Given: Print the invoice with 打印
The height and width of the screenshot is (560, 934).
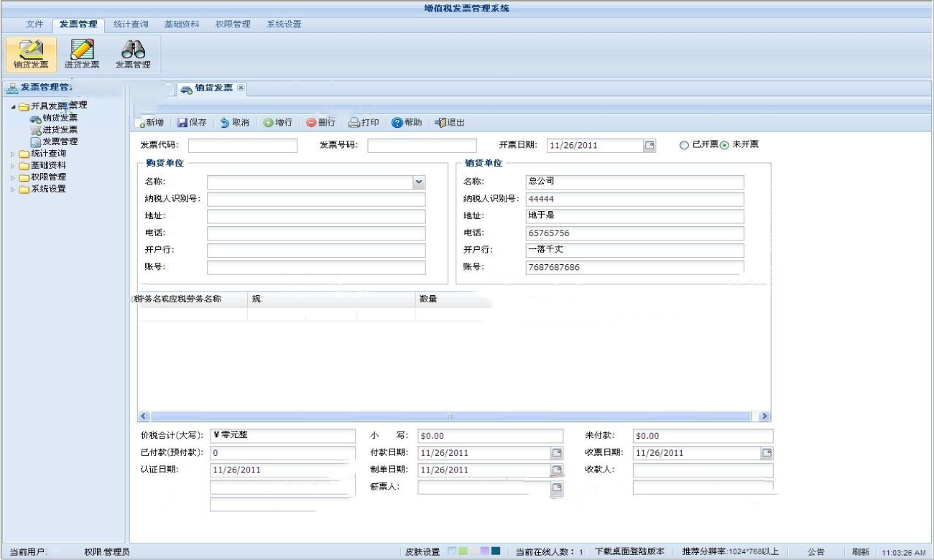Looking at the screenshot, I should click(364, 123).
